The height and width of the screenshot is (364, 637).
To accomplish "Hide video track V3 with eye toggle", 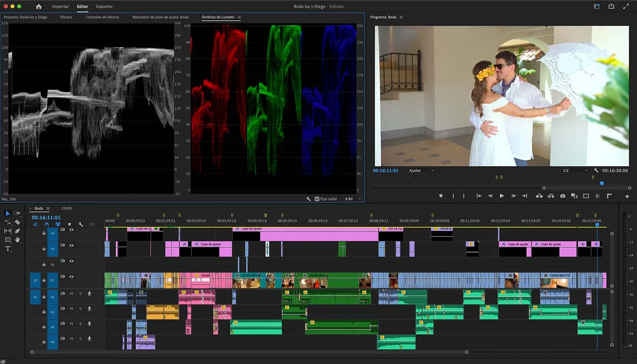I will (71, 245).
